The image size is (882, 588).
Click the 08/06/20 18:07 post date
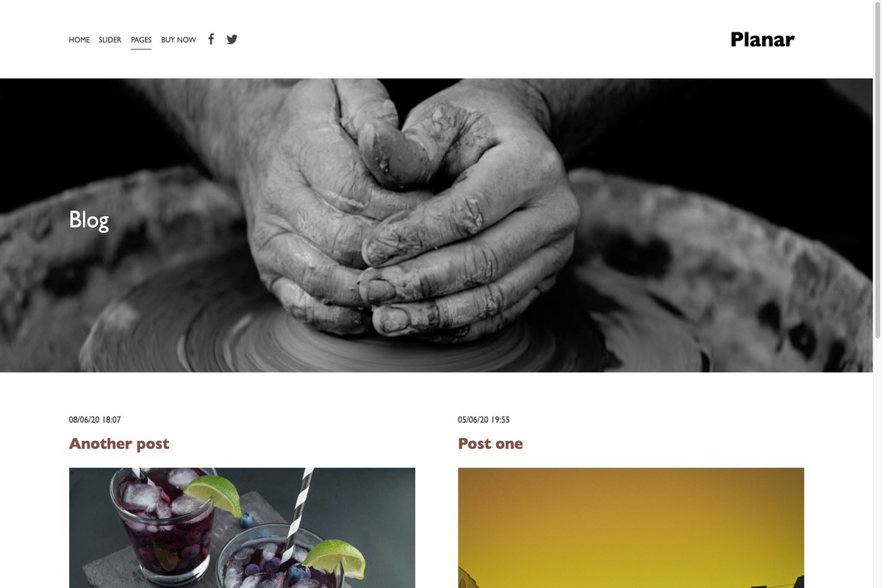(x=95, y=420)
